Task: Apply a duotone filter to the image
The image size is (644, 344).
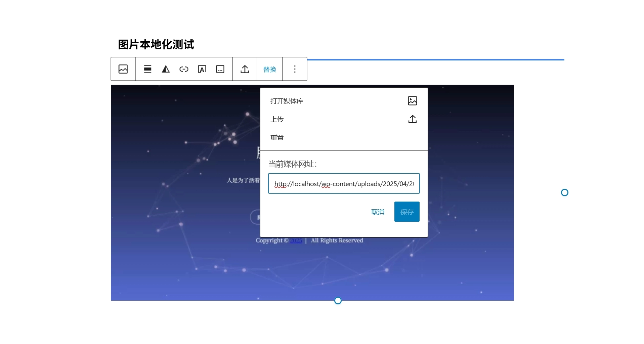Action: pyautogui.click(x=166, y=69)
